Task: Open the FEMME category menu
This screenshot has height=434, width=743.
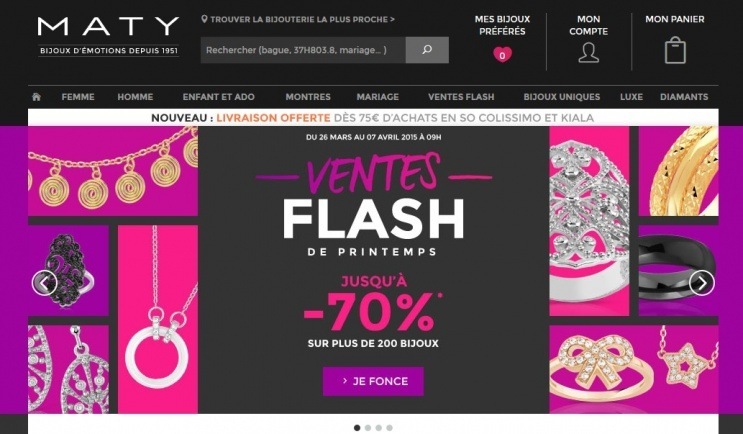Action: tap(78, 97)
